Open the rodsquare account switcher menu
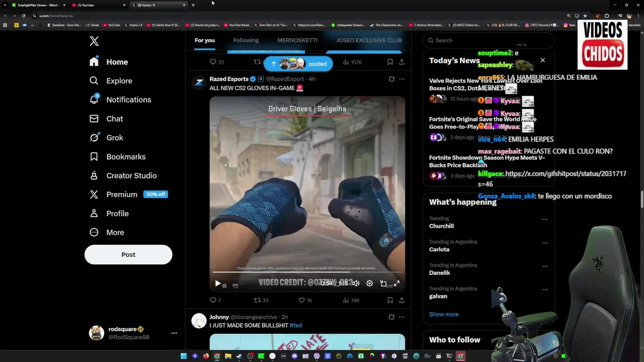The image size is (644, 362). [174, 333]
